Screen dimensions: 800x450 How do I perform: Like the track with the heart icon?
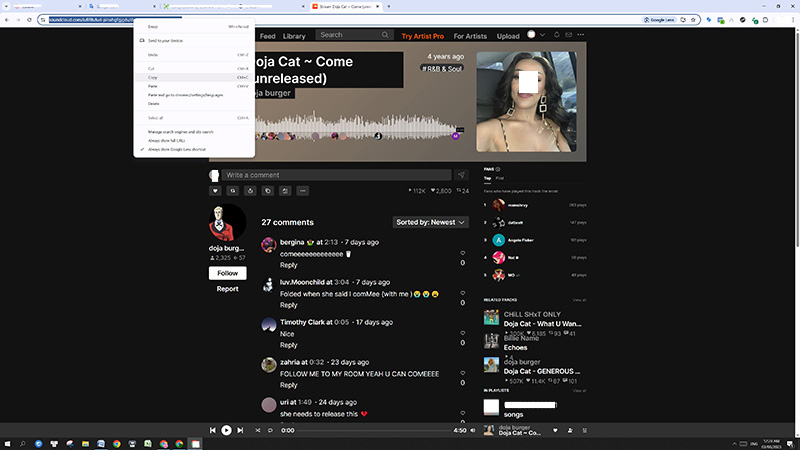coord(215,190)
